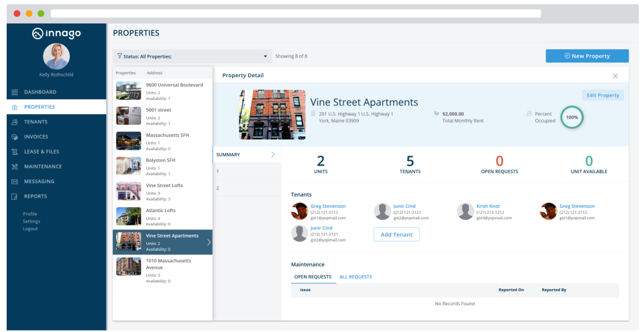This screenshot has height=332, width=644.
Task: Switch to the All Requests tab
Action: coord(356,277)
